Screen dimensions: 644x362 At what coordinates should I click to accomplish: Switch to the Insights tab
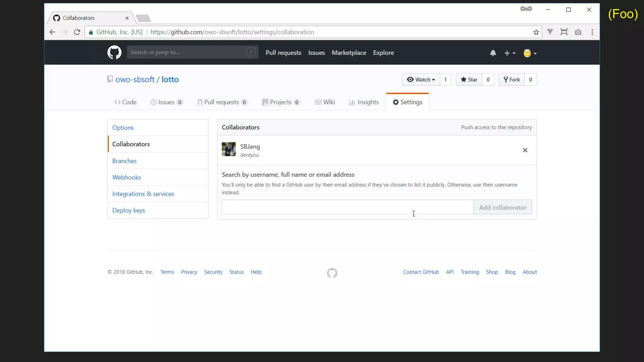tap(364, 102)
